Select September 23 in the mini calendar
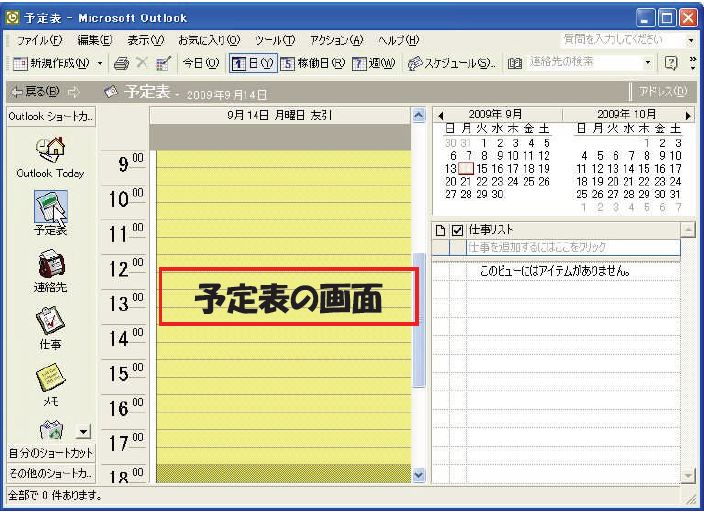This screenshot has height=512, width=704. tap(497, 182)
